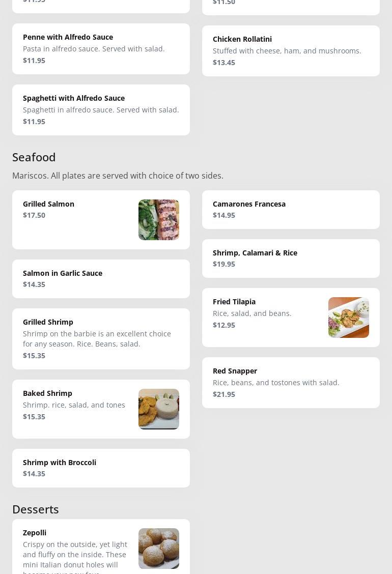Select the Red Snapper dish
The image size is (392, 574).
tap(291, 383)
